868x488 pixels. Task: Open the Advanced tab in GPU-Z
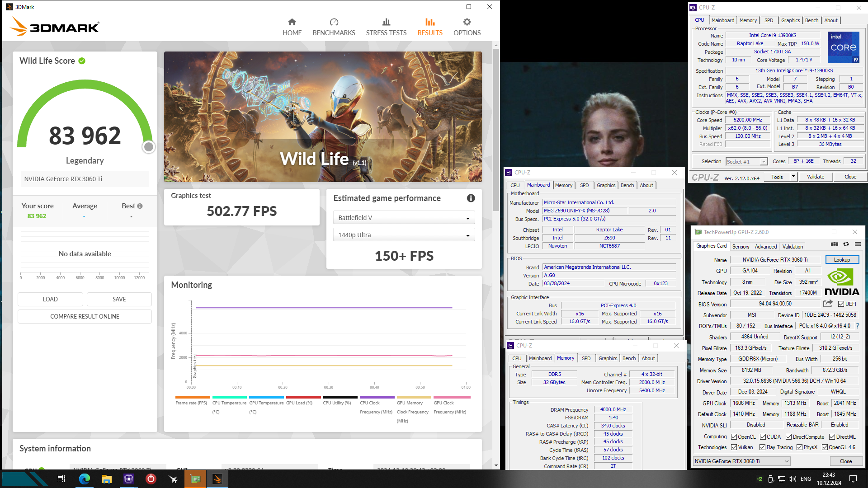tap(766, 247)
